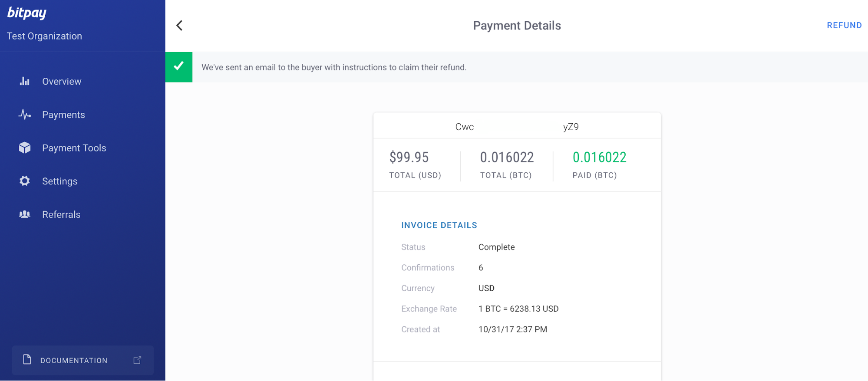The height and width of the screenshot is (381, 868).
Task: Click the paid BTC amount 0.016022
Action: [599, 157]
